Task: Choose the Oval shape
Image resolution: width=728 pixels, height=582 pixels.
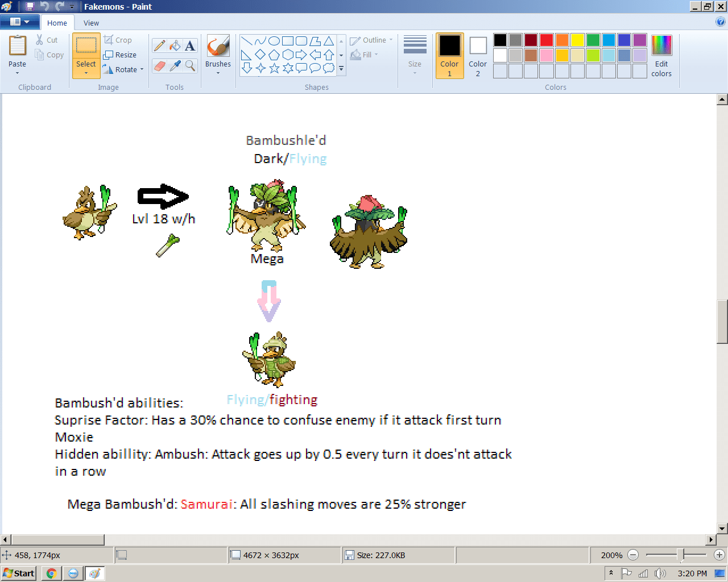Action: pyautogui.click(x=274, y=41)
